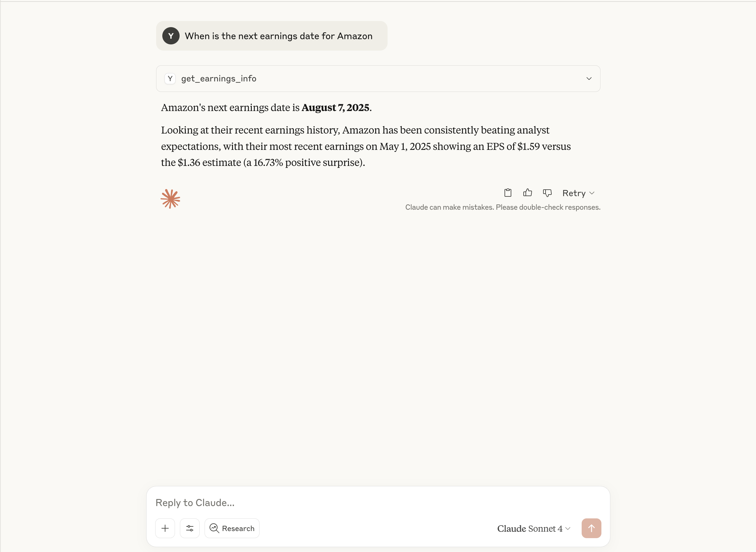Mark the response with thumbs down

coord(547,193)
